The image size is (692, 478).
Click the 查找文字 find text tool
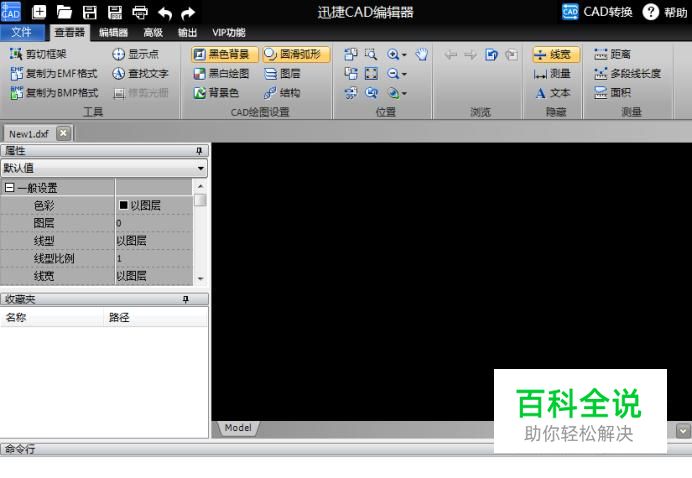(140, 73)
